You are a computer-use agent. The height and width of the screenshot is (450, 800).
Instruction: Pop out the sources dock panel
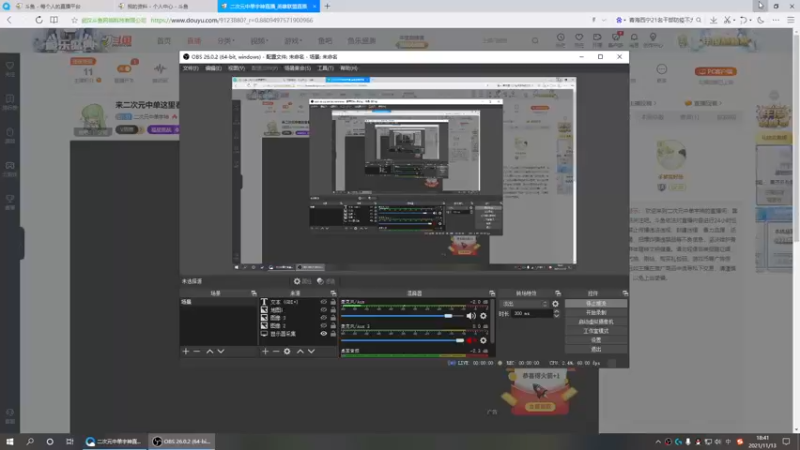tap(333, 293)
